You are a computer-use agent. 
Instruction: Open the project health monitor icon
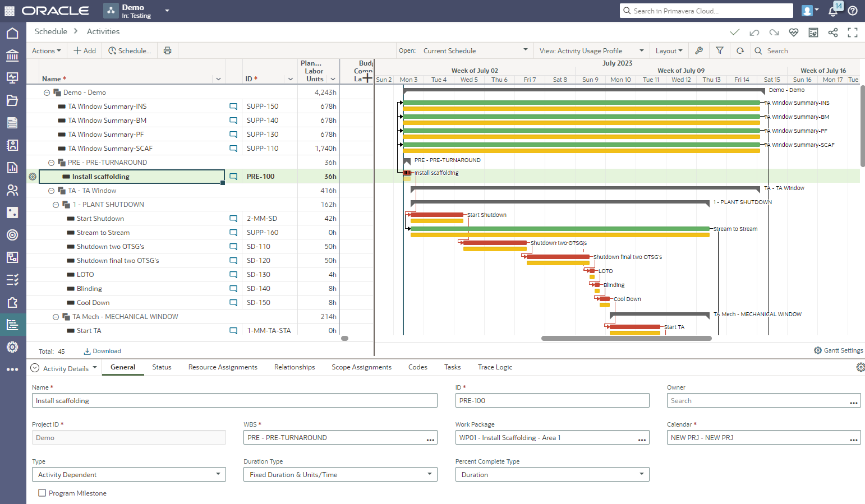point(794,33)
